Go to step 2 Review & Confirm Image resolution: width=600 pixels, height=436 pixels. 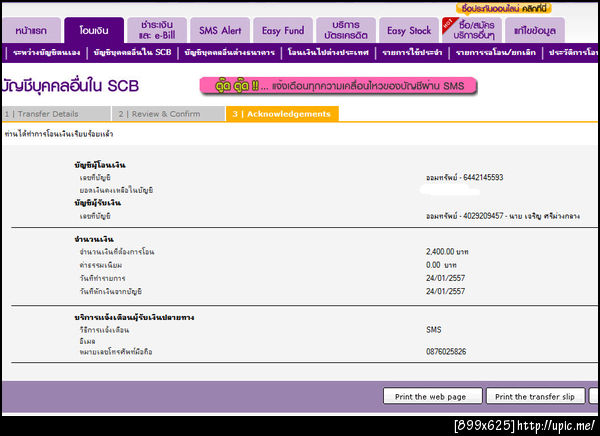(168, 114)
